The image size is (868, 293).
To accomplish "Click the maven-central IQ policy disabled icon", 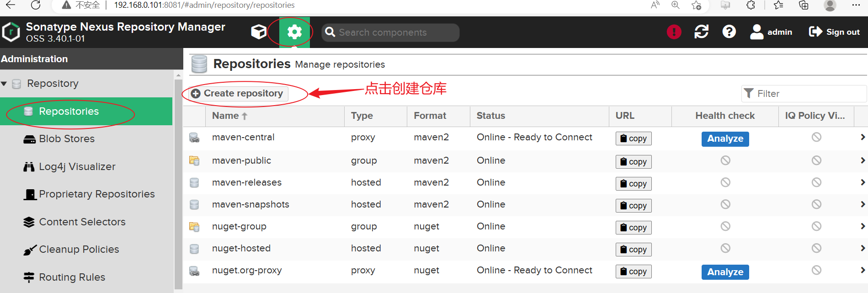I will (816, 137).
